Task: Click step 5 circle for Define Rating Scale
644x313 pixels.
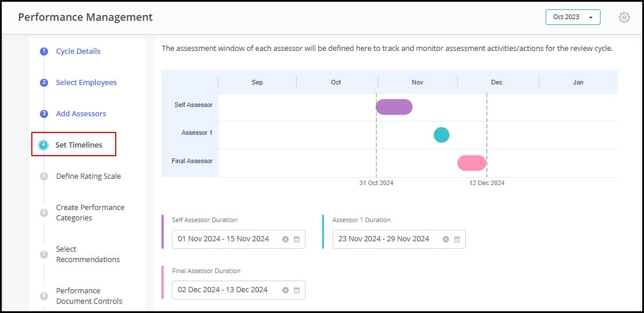Action: point(44,176)
